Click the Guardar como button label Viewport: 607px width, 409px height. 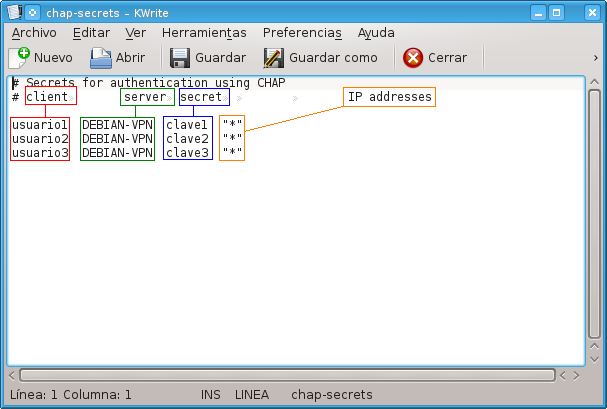coord(333,58)
